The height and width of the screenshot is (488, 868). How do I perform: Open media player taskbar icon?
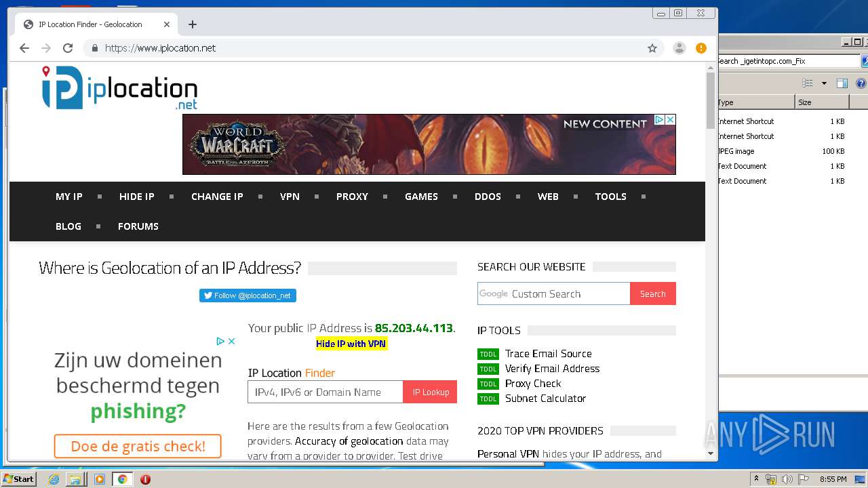(x=100, y=479)
